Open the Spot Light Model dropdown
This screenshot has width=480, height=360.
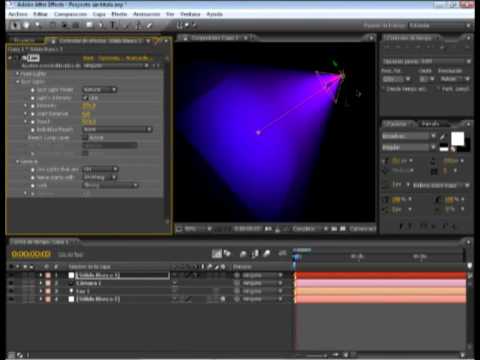point(99,90)
